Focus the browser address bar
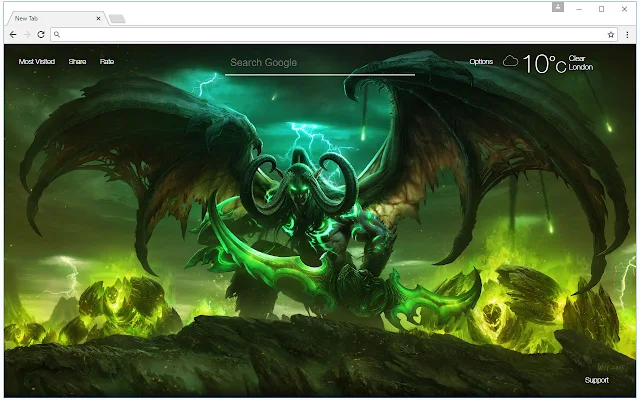 point(334,35)
